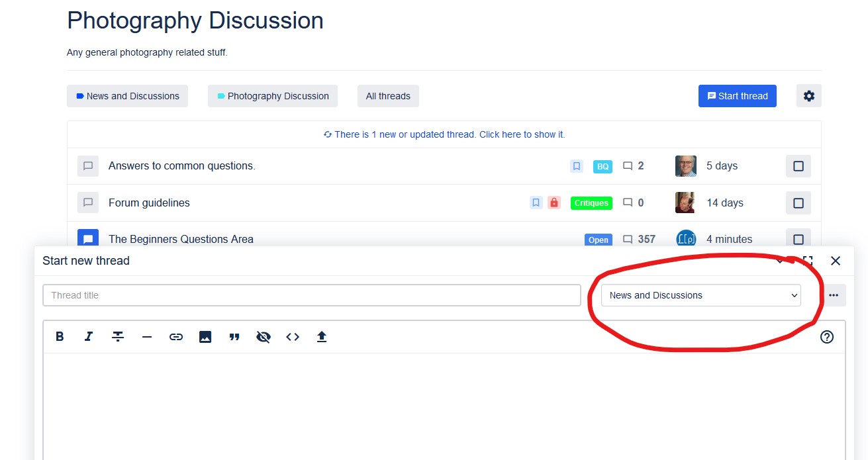
Task: Click the Bold formatting icon
Action: (60, 337)
